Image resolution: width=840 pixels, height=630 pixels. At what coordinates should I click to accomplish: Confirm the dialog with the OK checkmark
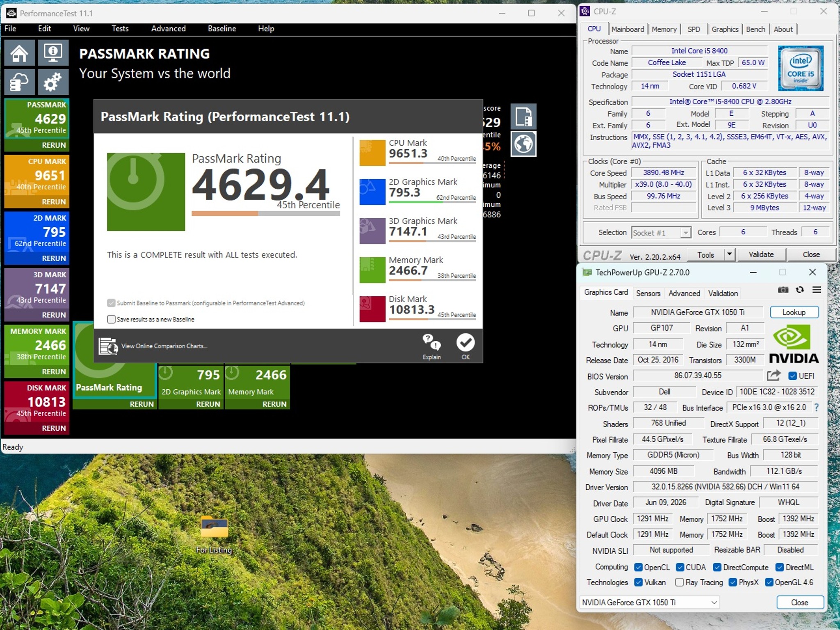point(466,342)
